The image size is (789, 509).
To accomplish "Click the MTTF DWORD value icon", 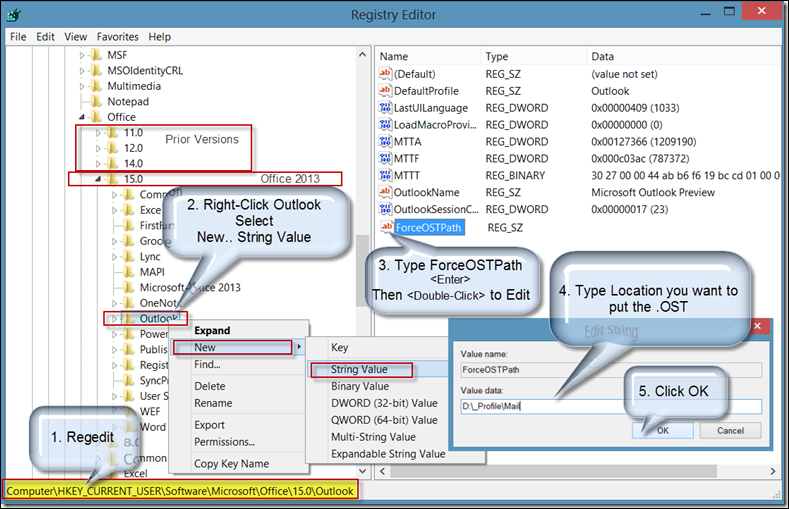I will click(x=385, y=158).
